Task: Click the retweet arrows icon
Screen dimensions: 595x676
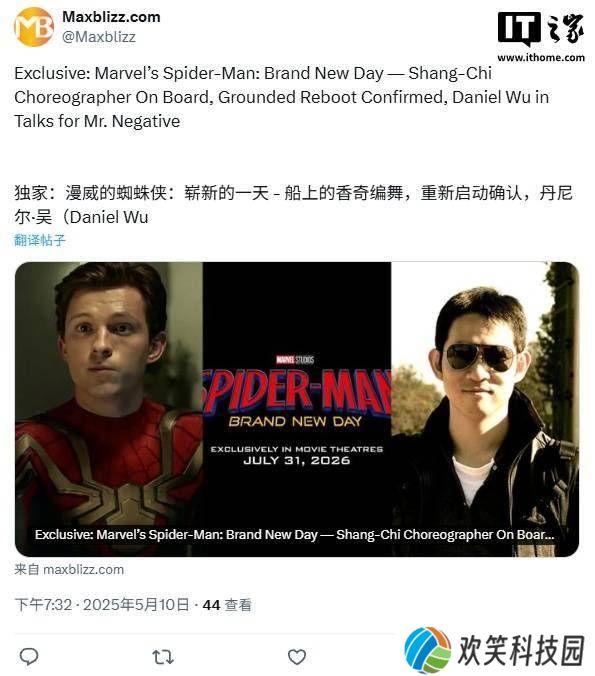Action: click(163, 657)
